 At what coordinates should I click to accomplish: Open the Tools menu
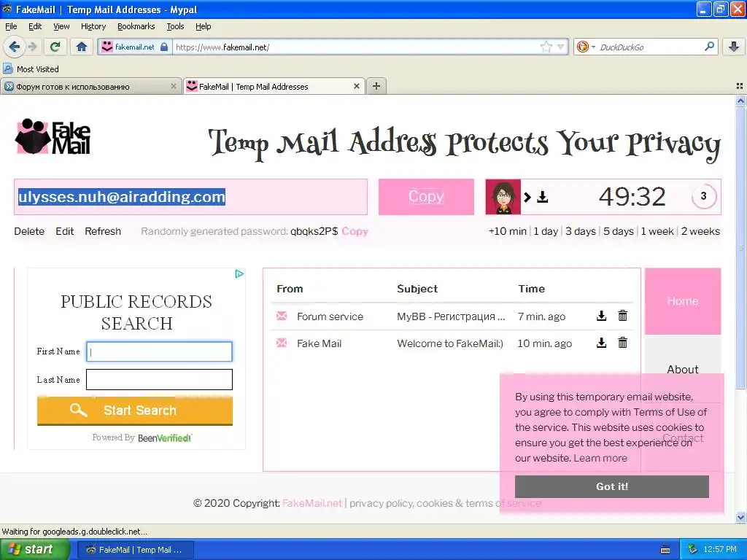pos(175,26)
